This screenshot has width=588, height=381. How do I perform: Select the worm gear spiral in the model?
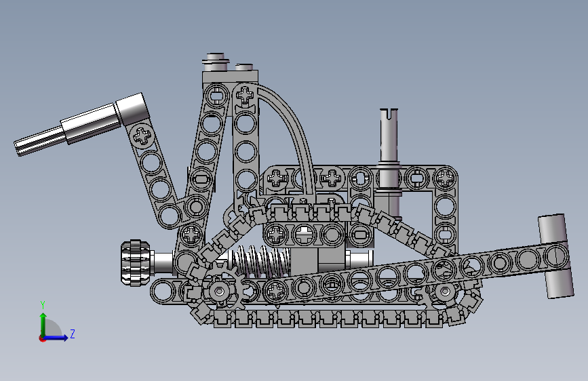pyautogui.click(x=261, y=262)
